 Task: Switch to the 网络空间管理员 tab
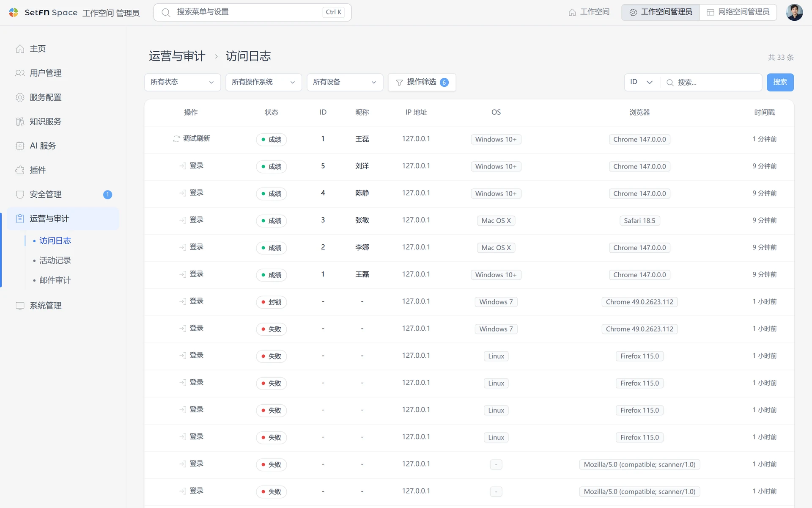[x=738, y=12]
